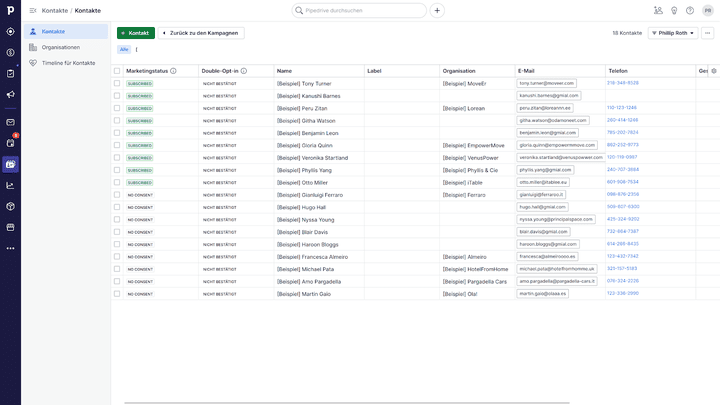720x405 pixels.
Task: Open organisation Pargadella Cars link
Action: [475, 282]
